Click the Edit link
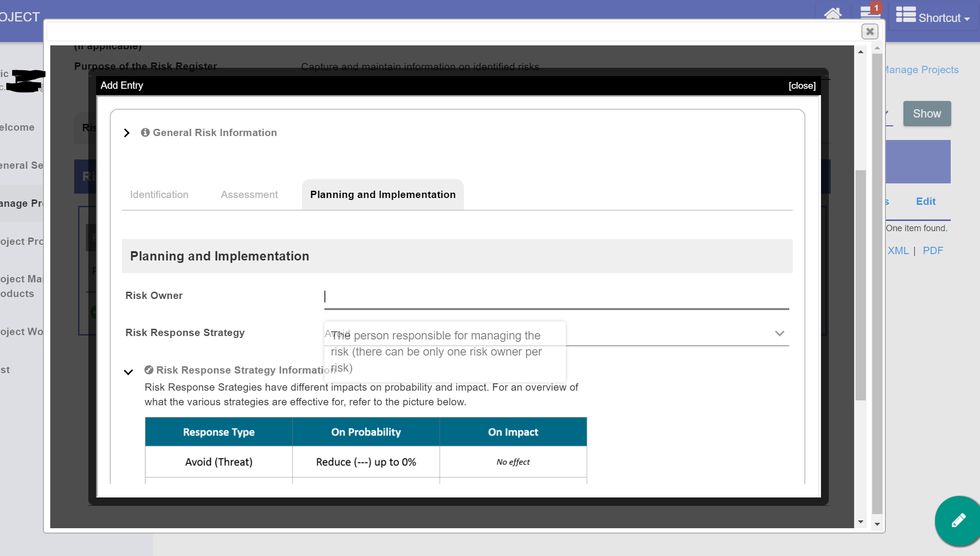 925,201
